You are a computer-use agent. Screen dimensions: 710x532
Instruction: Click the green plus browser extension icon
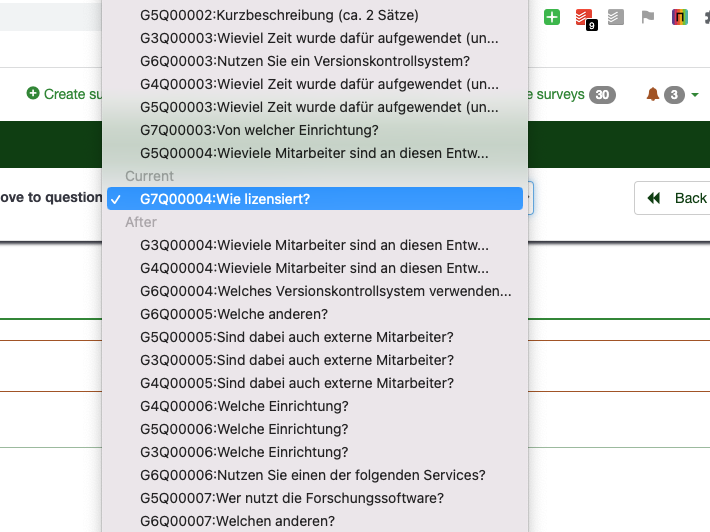(552, 17)
